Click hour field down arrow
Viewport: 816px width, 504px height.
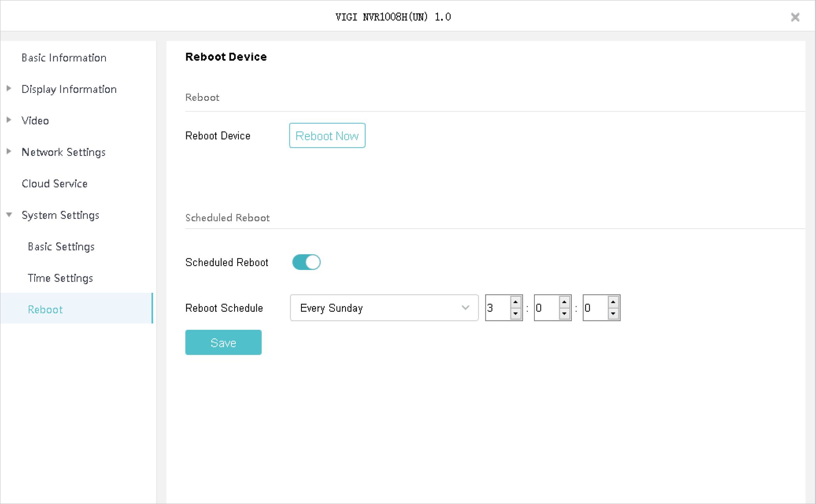pos(515,313)
